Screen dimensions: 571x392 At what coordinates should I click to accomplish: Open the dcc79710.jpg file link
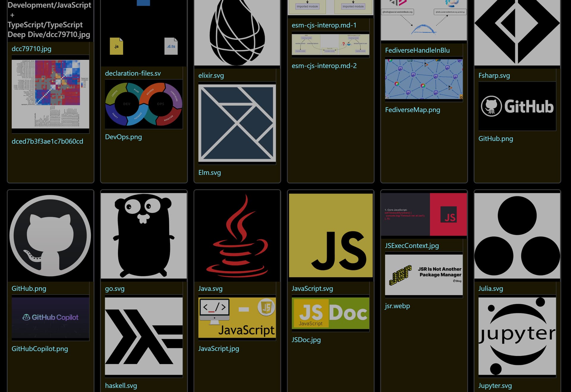coord(32,49)
